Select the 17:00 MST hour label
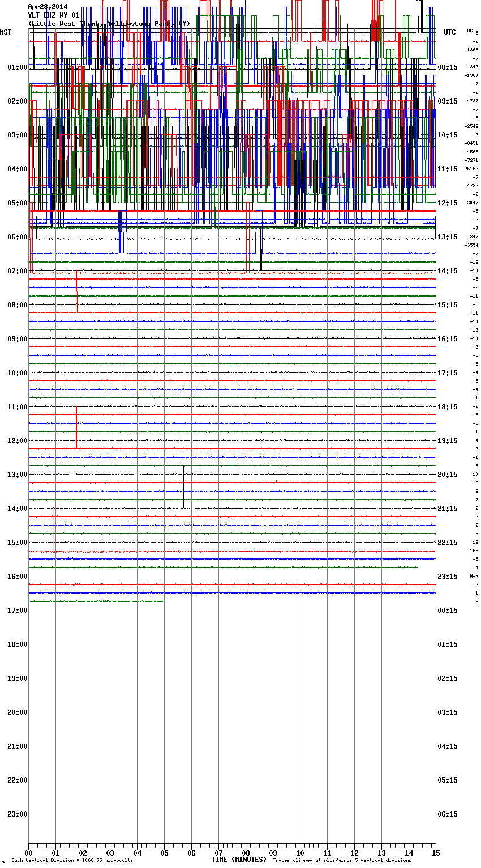 pos(18,611)
